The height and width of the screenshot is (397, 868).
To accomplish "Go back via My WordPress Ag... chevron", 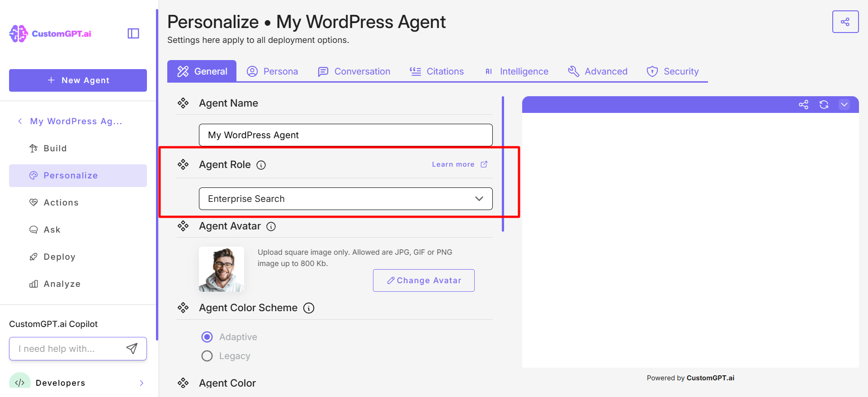I will click(20, 121).
